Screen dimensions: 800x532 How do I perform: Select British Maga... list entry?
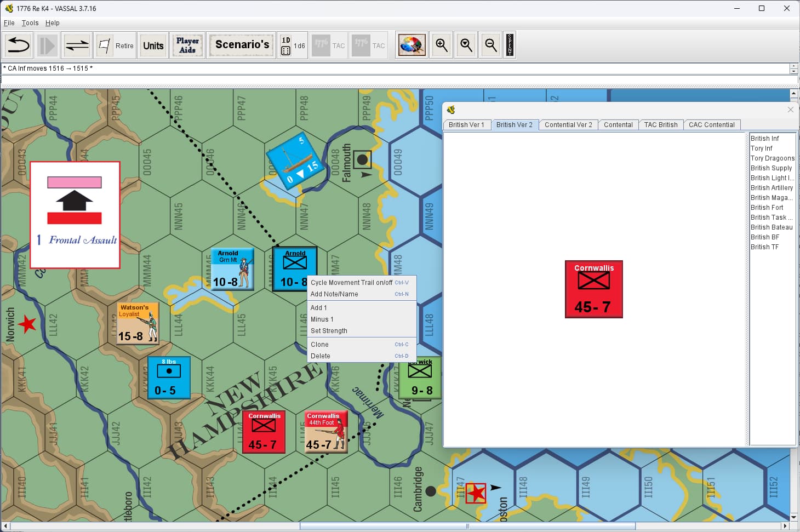click(772, 198)
